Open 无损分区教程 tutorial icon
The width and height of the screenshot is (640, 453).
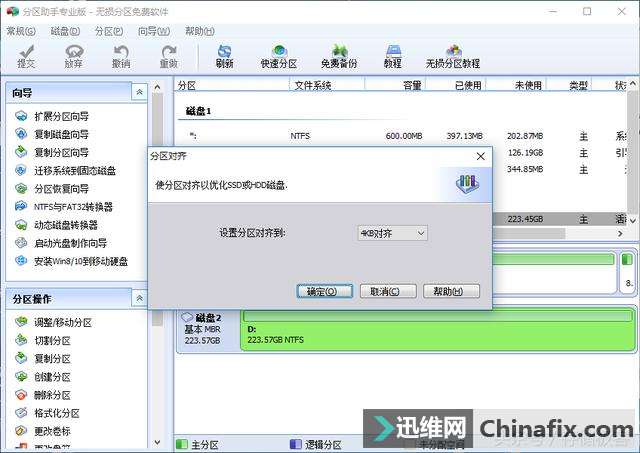453,56
